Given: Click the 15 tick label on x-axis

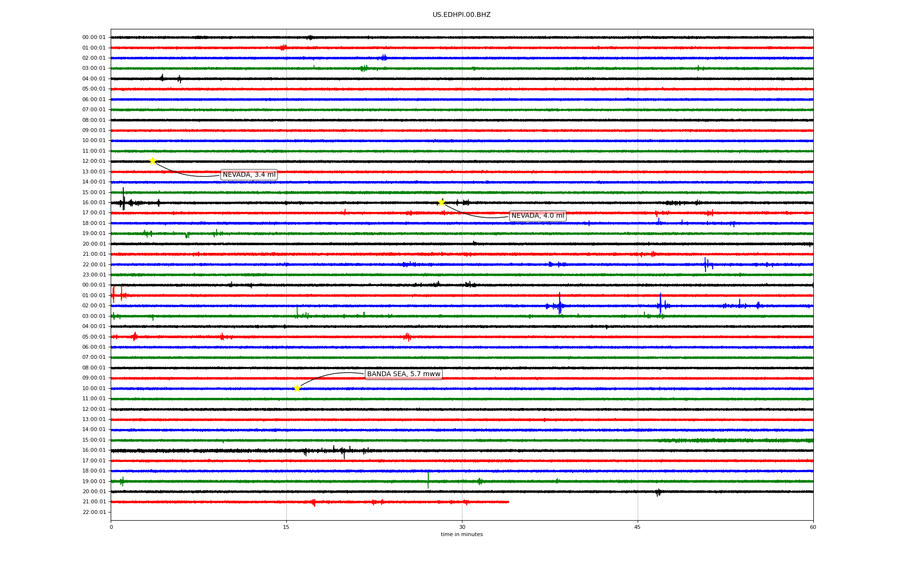Looking at the screenshot, I should [x=286, y=527].
